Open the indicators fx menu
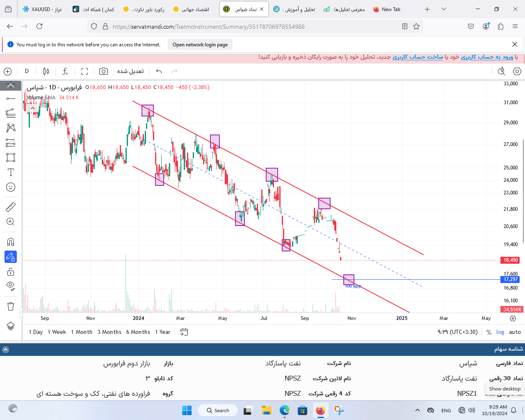This screenshot has width=525, height=420. coord(65,71)
